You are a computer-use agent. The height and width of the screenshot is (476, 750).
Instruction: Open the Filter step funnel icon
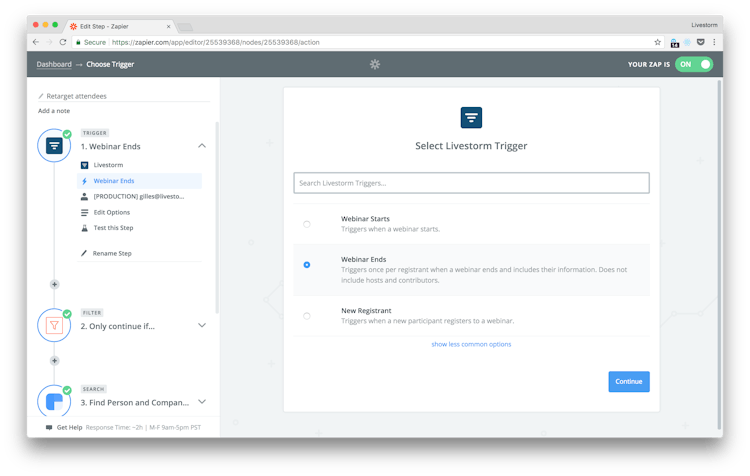54,326
